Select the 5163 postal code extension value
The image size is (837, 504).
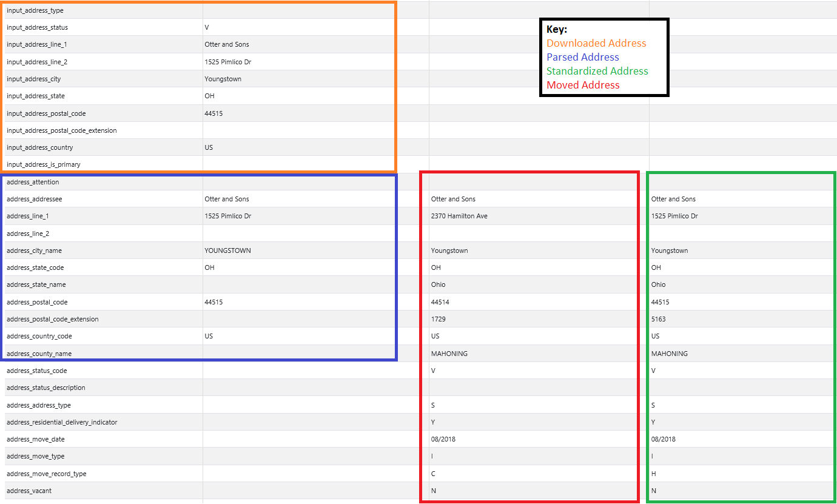click(x=658, y=319)
